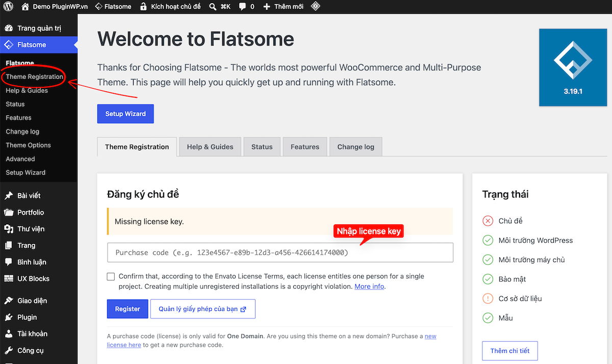Click the comments bubble icon in the admin bar

tap(243, 7)
